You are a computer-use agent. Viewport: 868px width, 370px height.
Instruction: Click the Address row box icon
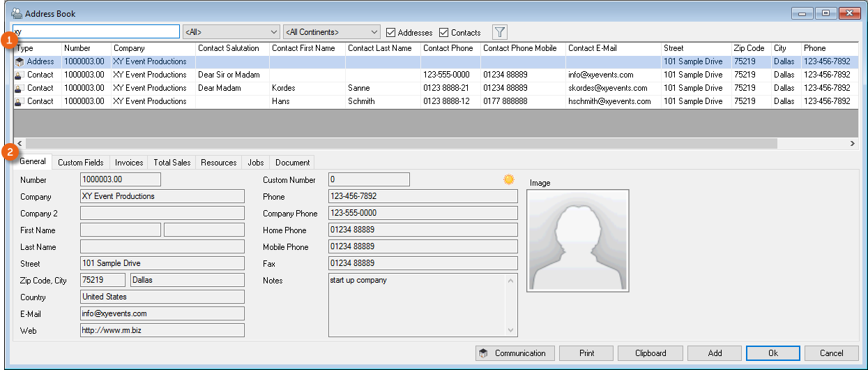[x=20, y=61]
